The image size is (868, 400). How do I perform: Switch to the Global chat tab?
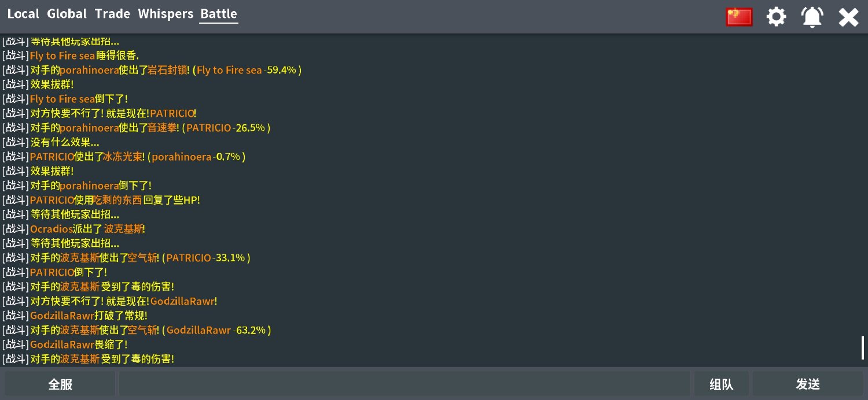[x=67, y=14]
